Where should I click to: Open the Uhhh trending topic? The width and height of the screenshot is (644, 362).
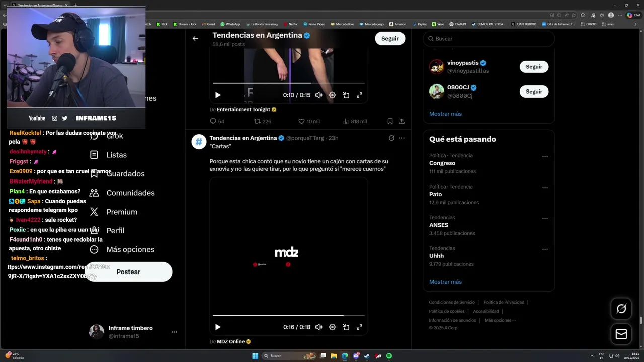489,256
